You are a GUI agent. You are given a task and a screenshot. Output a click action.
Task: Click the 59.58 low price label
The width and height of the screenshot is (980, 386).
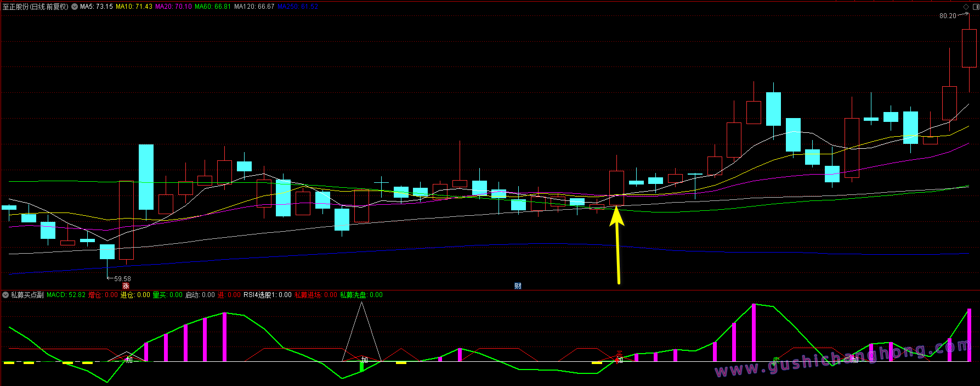pos(122,279)
